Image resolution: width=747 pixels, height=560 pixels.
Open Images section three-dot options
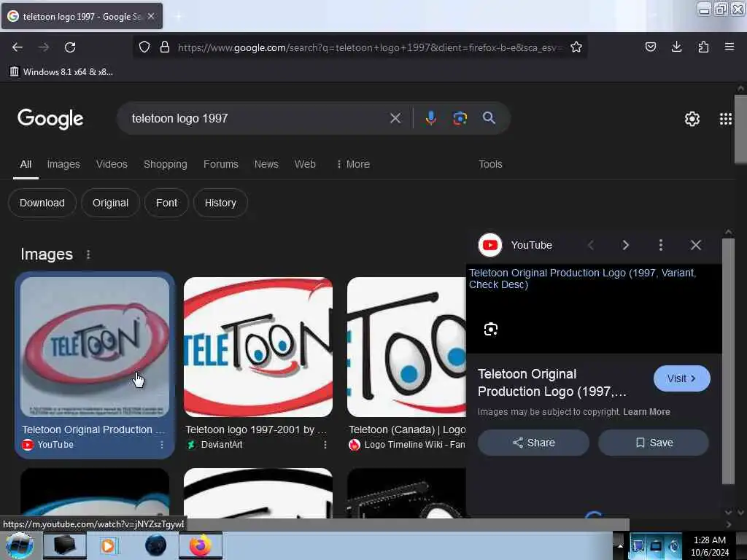coord(88,254)
